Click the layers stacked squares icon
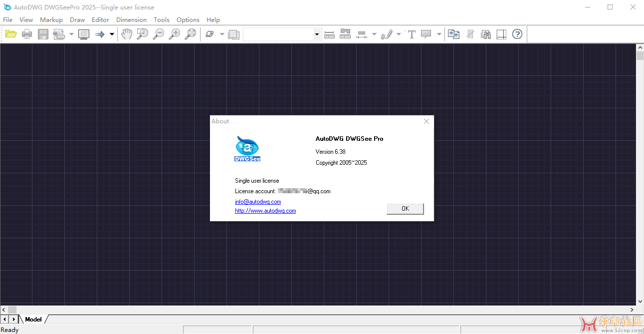Viewport: 644px width, 334px height. pyautogui.click(x=233, y=34)
